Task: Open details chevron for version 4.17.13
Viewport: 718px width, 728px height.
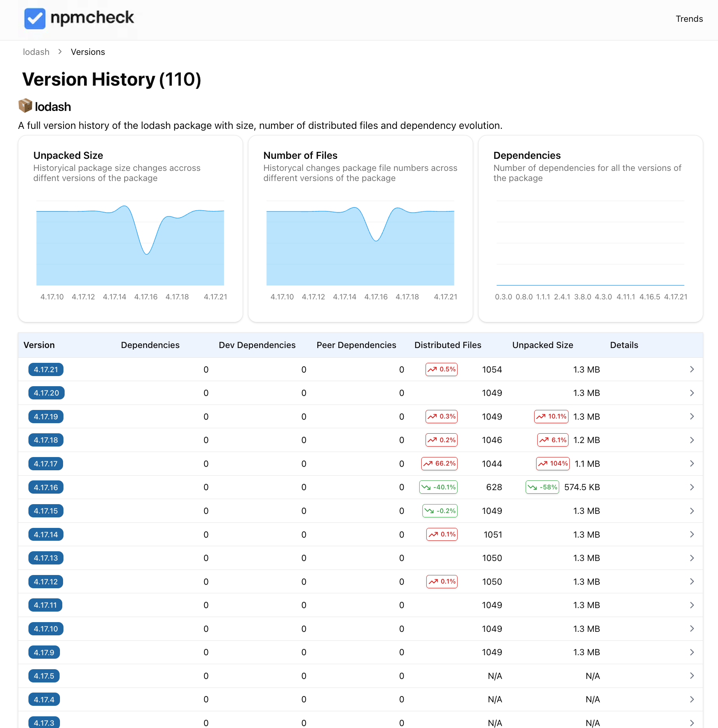Action: (x=692, y=558)
